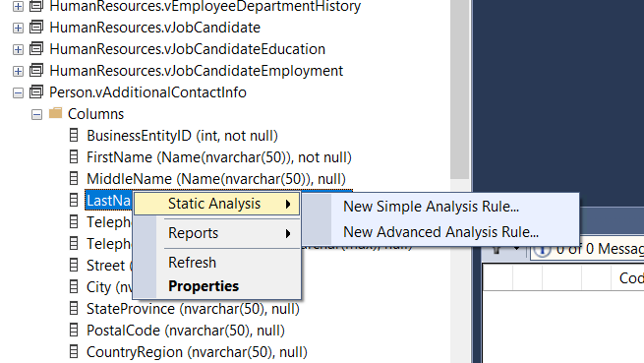Image resolution: width=644 pixels, height=363 pixels.
Task: Click the BusinessEntityID column icon
Action: (x=74, y=135)
